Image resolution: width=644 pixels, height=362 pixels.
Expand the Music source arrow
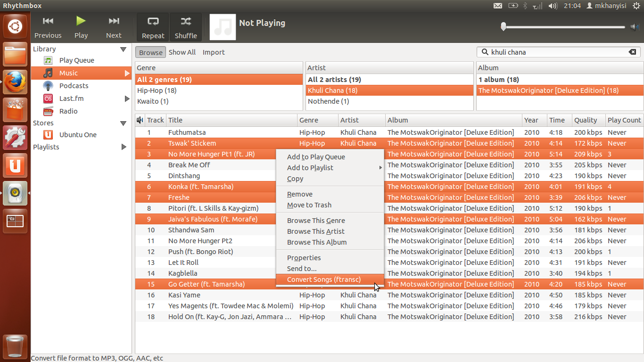click(127, 73)
